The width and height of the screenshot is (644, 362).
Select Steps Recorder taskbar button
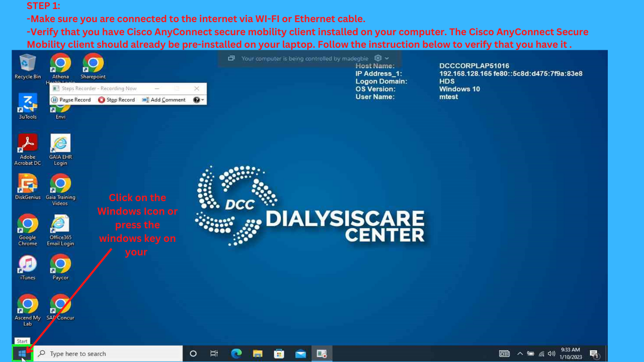(322, 354)
